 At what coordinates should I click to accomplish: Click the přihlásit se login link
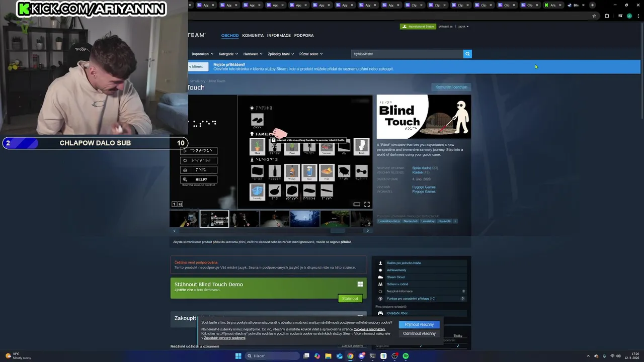point(446,26)
